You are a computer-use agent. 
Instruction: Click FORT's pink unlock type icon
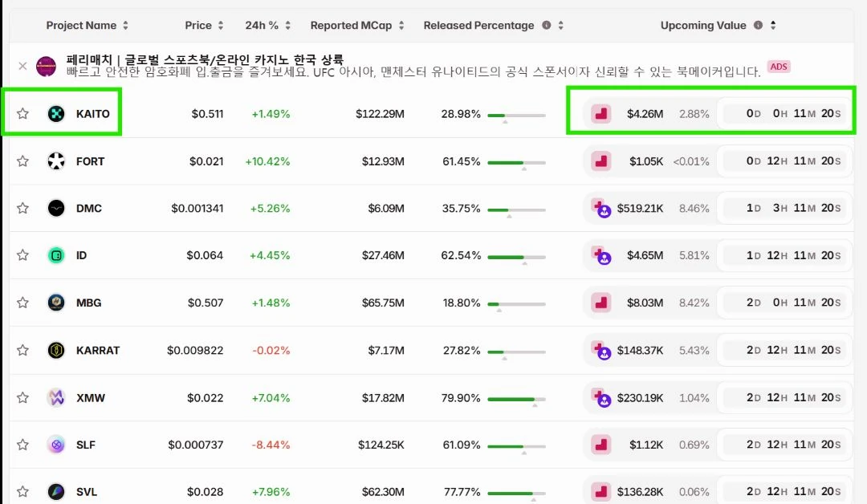point(600,161)
